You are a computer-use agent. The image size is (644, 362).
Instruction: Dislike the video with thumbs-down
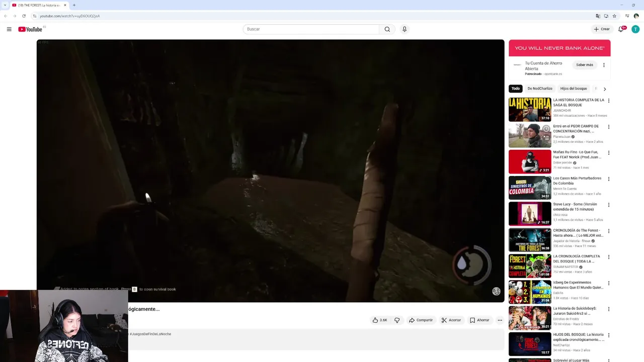397,320
